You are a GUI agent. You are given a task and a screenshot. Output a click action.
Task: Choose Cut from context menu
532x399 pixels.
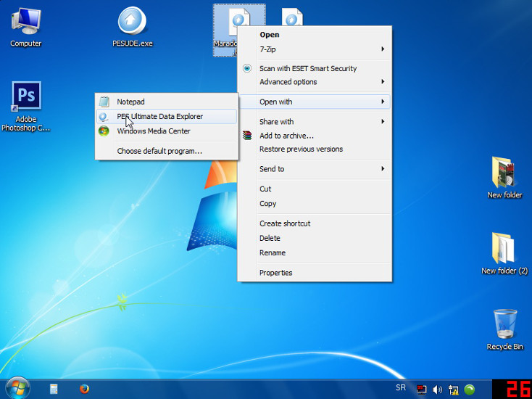315,189
